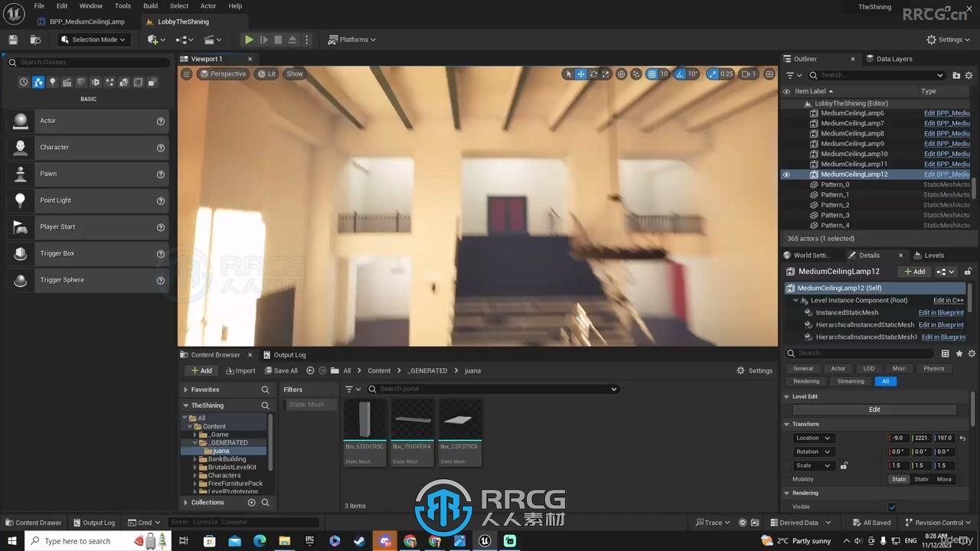Select the Lights category in Place Actors
Image resolution: width=980 pixels, height=551 pixels.
(x=53, y=82)
